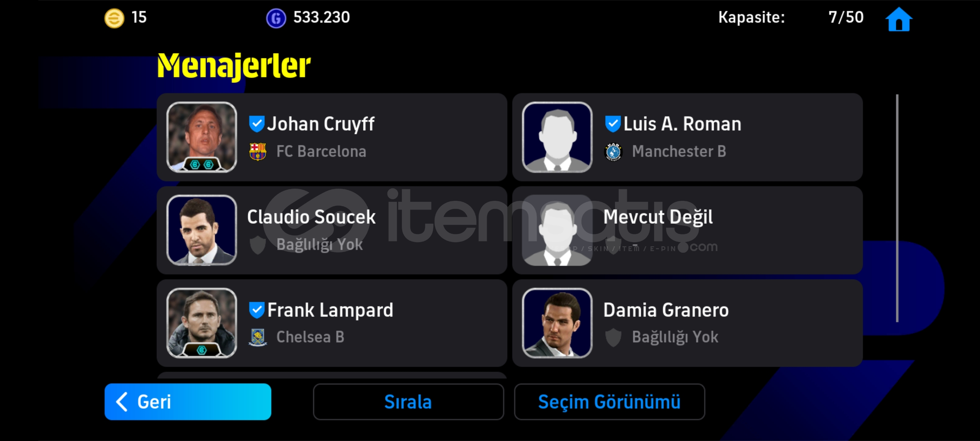The width and height of the screenshot is (980, 441).
Task: Click the manager list scrollbar
Action: (897, 208)
